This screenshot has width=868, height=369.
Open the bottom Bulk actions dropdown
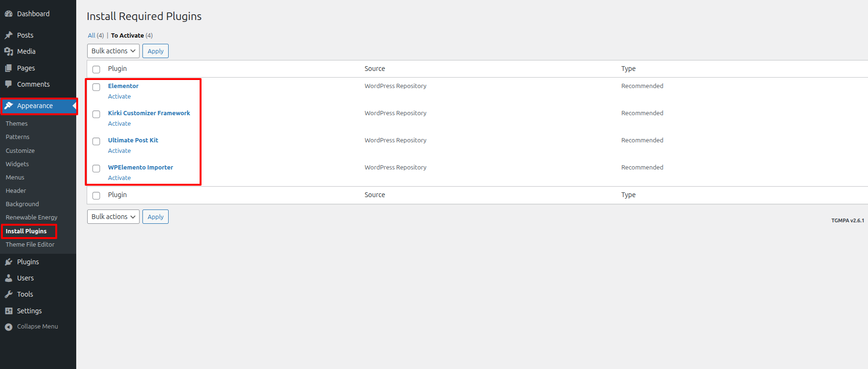coord(113,217)
